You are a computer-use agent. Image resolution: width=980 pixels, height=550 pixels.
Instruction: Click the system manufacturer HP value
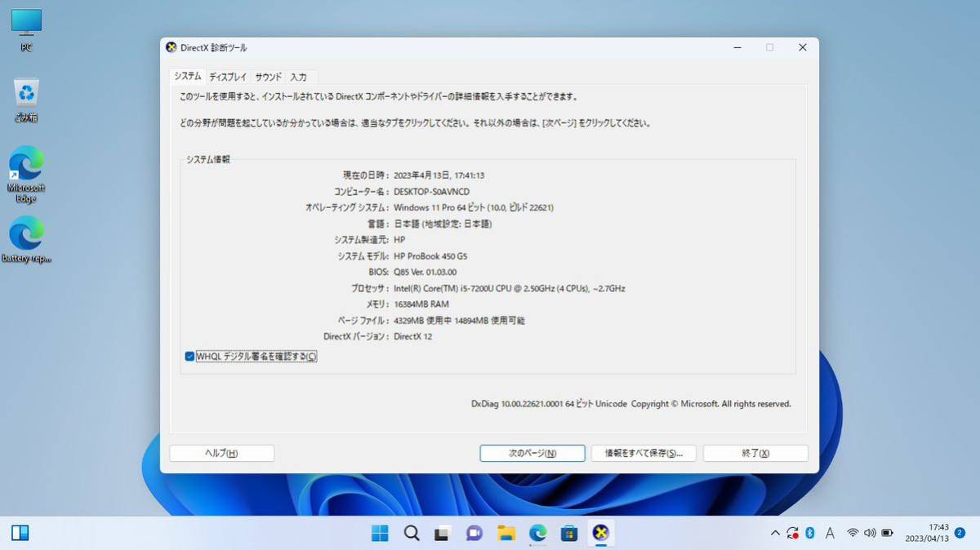pyautogui.click(x=399, y=240)
